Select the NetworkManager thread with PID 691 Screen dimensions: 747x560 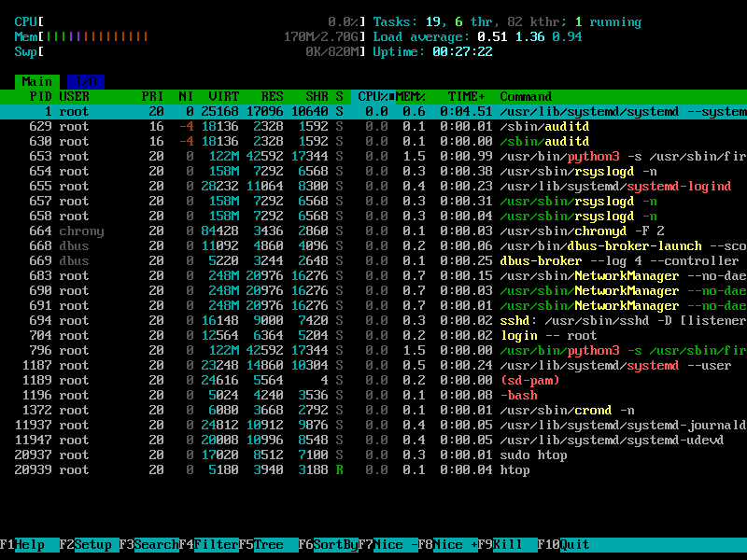(x=373, y=306)
